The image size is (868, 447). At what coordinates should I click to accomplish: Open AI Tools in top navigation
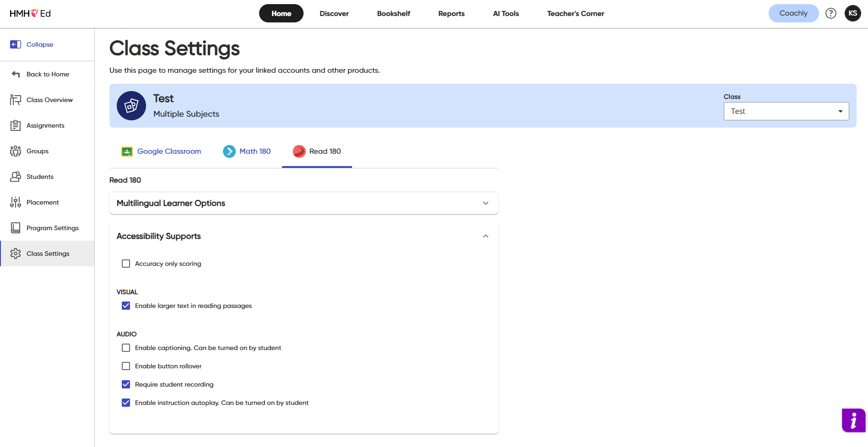pos(506,13)
